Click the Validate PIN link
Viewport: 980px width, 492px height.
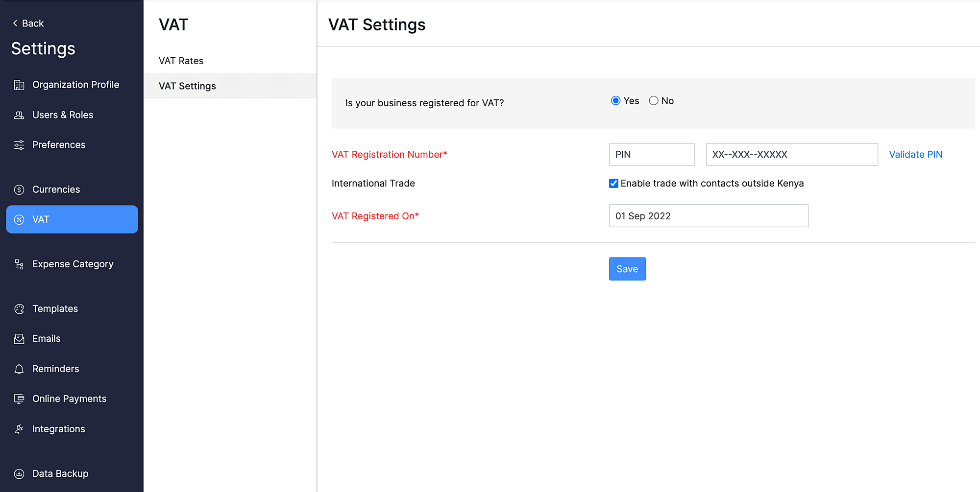(915, 154)
